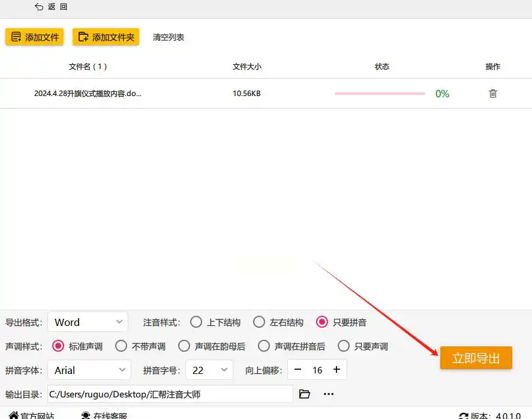Click the version refresh icon
This screenshot has height=419, width=532.
tap(464, 416)
